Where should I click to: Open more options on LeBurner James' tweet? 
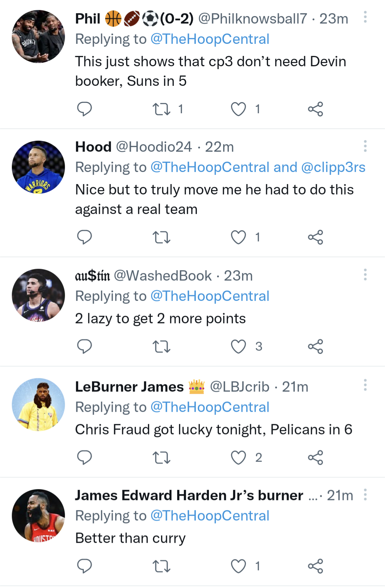point(365,385)
